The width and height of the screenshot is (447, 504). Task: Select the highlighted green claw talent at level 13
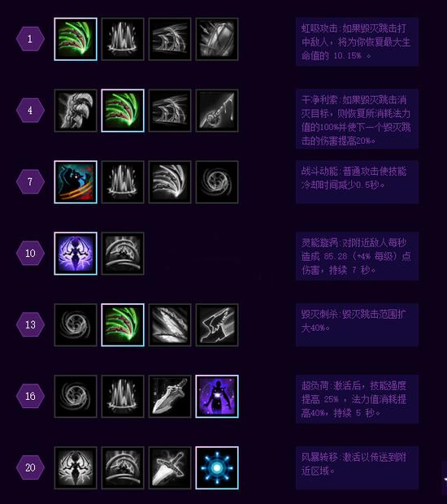123,325
